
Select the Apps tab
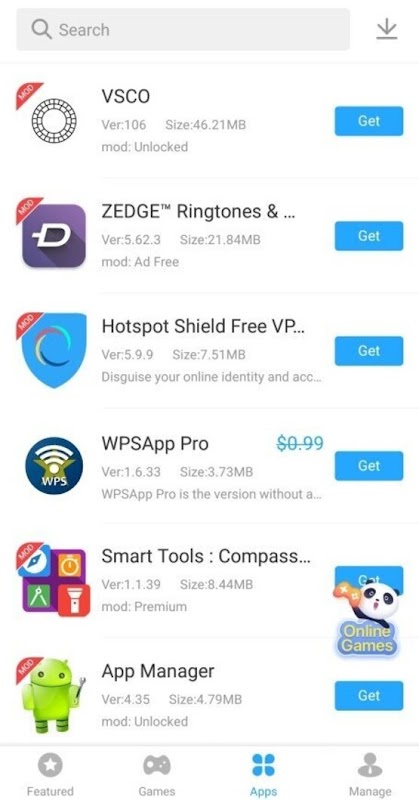(x=263, y=774)
